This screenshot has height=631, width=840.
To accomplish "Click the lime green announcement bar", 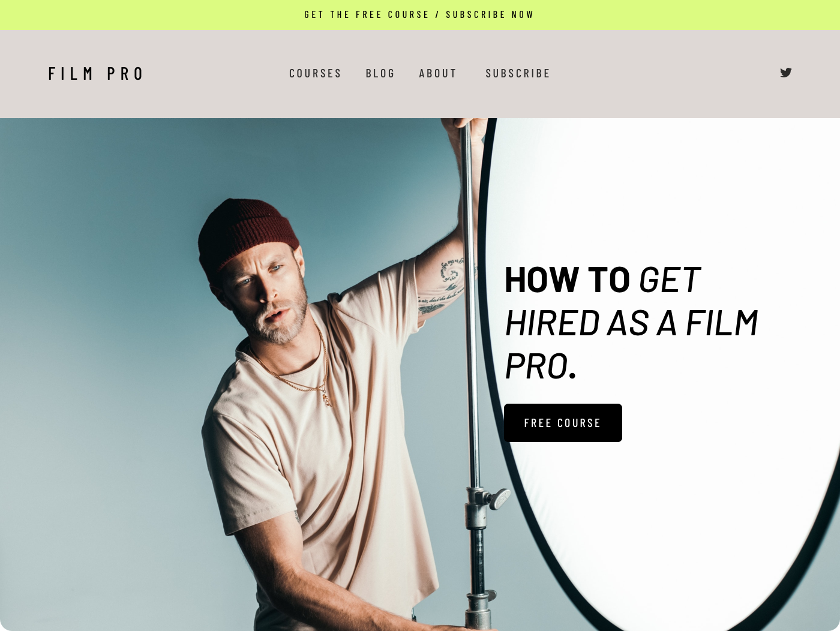I will point(420,15).
